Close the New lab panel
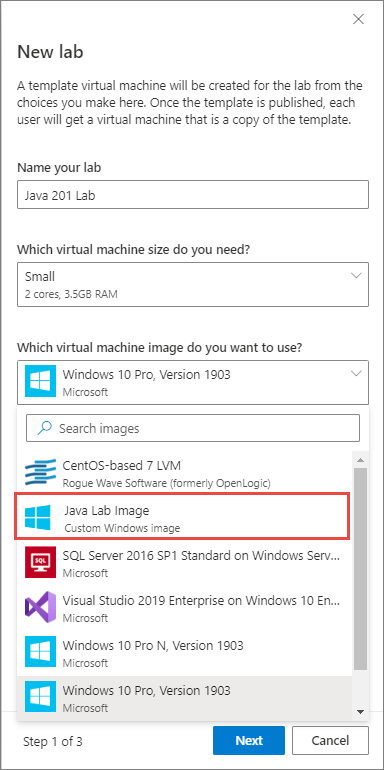Viewport: 384px width, 770px height. (x=358, y=20)
